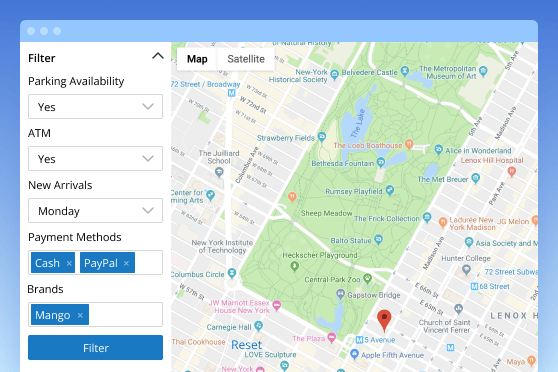Click the 5 Avenue subway icon
The height and width of the screenshot is (372, 558).
[x=359, y=340]
